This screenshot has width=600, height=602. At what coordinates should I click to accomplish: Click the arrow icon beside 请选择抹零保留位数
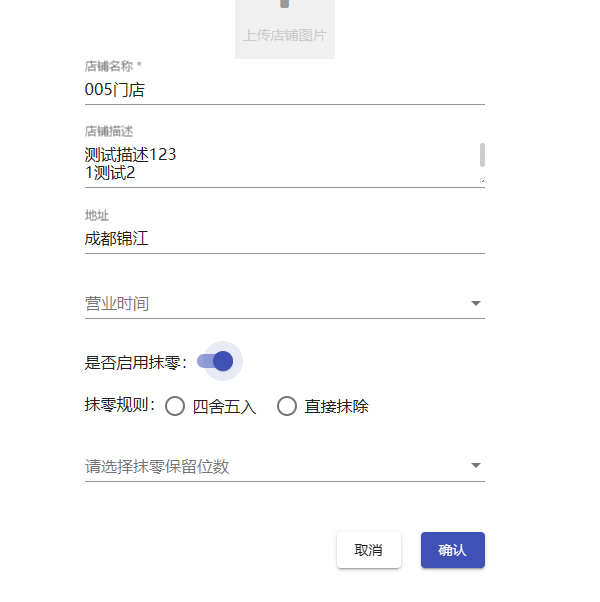(x=476, y=466)
